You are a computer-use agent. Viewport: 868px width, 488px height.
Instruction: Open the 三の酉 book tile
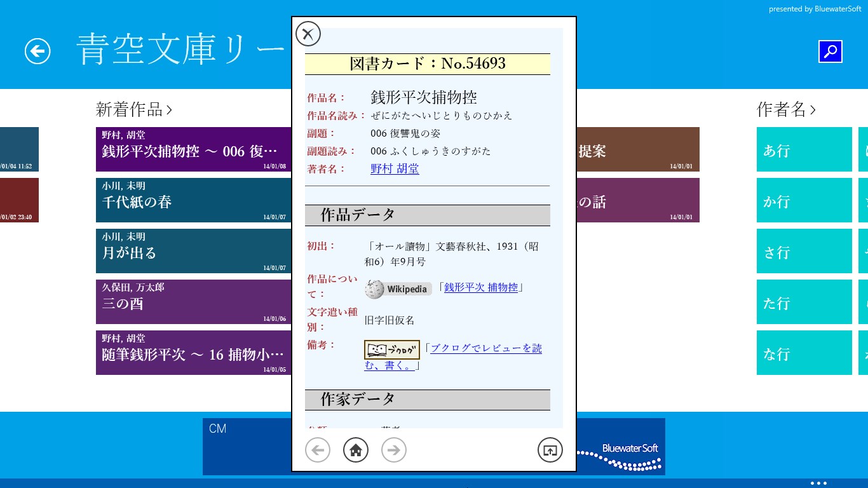pyautogui.click(x=193, y=302)
